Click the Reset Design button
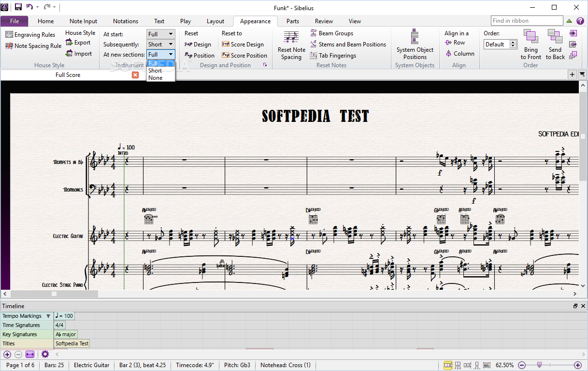 pos(198,45)
